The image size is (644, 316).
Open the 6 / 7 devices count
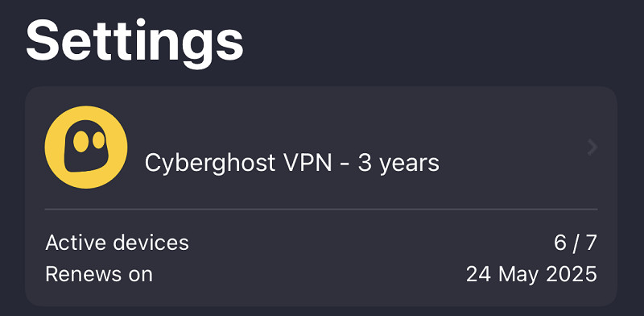point(576,243)
